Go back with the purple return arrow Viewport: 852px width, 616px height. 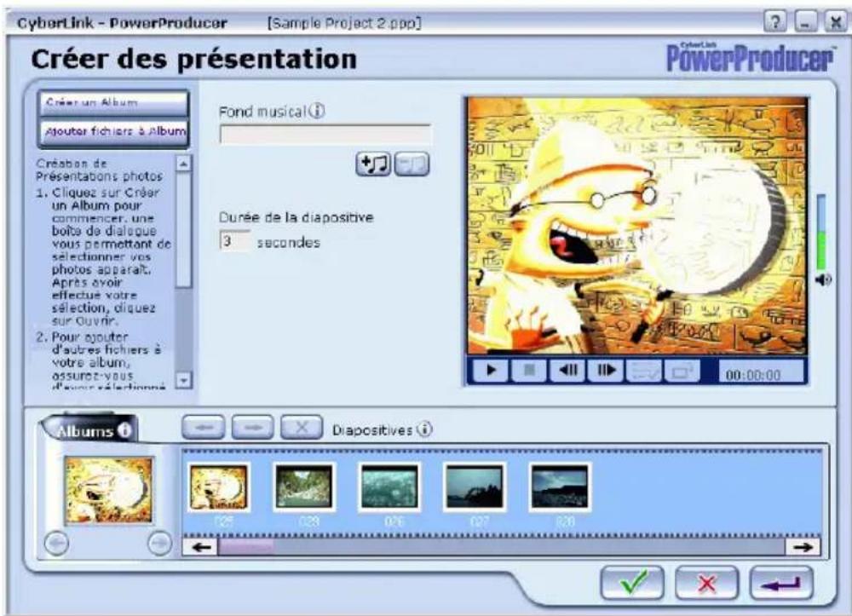(x=781, y=584)
